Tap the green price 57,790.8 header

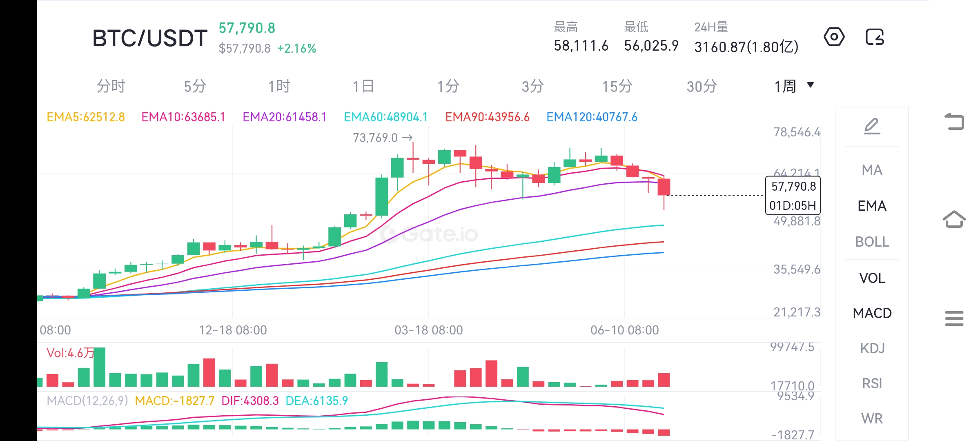point(247,28)
